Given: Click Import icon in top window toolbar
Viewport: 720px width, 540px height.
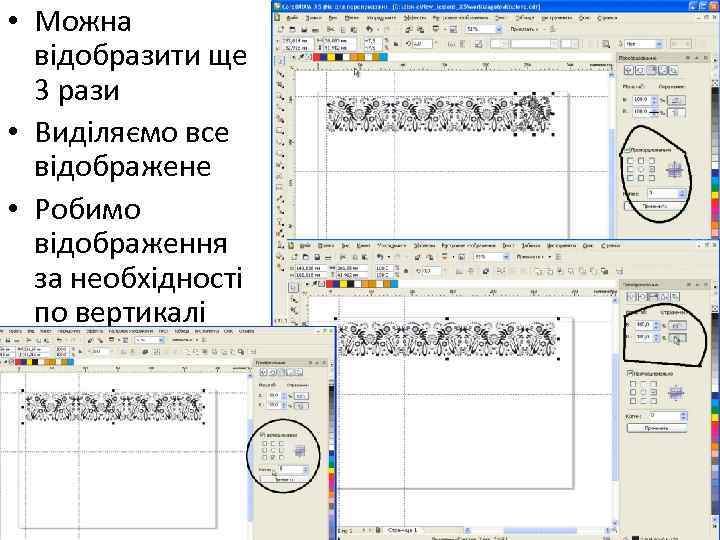Looking at the screenshot, I should (408, 29).
